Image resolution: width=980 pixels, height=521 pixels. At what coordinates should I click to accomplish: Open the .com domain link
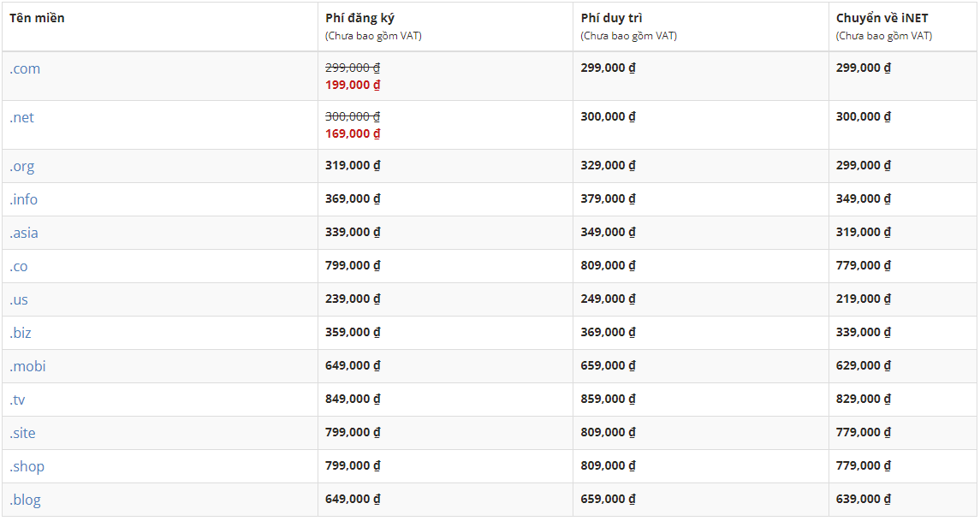point(25,68)
